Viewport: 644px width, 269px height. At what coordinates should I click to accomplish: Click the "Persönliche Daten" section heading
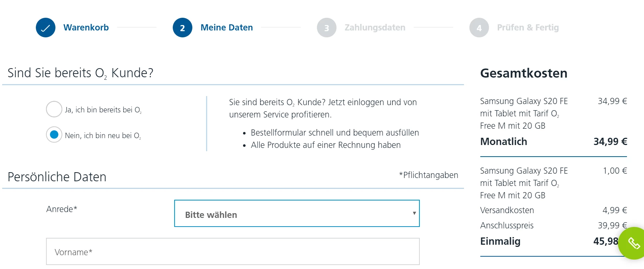[57, 177]
